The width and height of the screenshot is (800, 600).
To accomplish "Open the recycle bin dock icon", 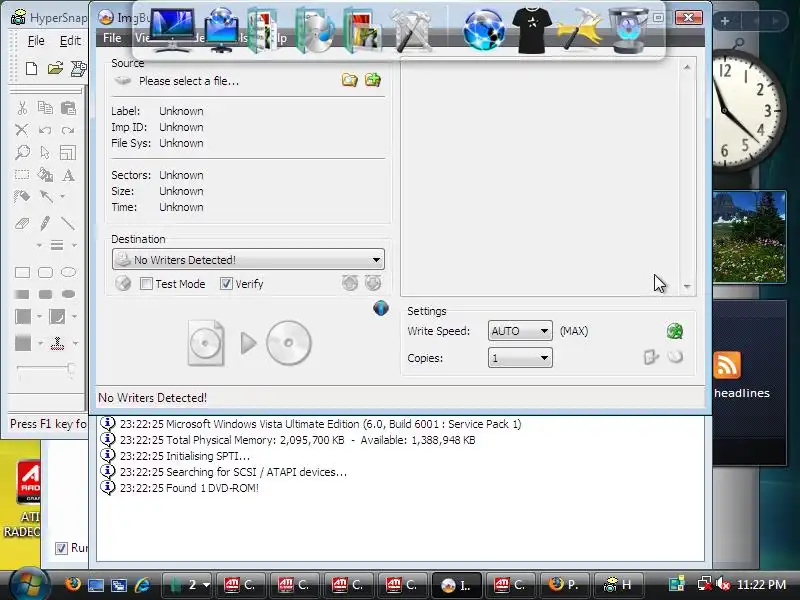I will 629,30.
